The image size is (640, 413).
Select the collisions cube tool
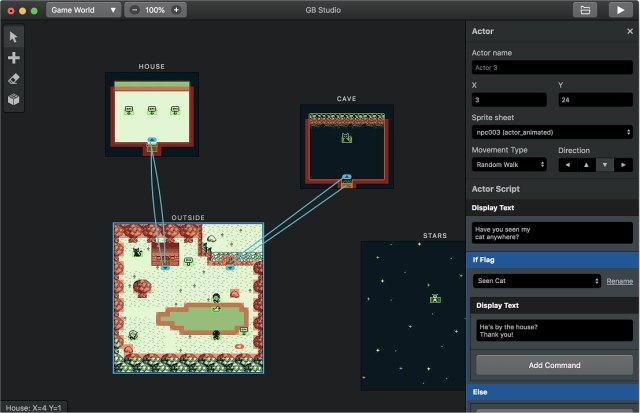coord(13,99)
